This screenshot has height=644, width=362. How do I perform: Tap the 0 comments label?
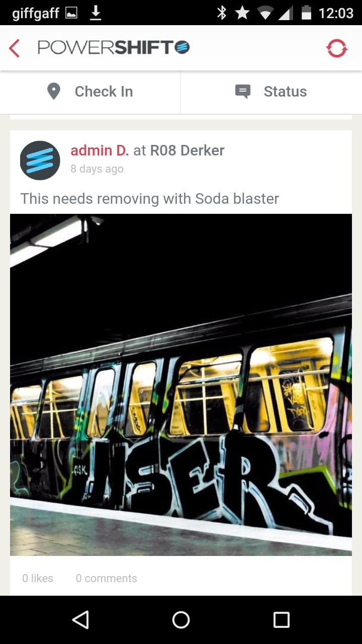[x=106, y=579]
